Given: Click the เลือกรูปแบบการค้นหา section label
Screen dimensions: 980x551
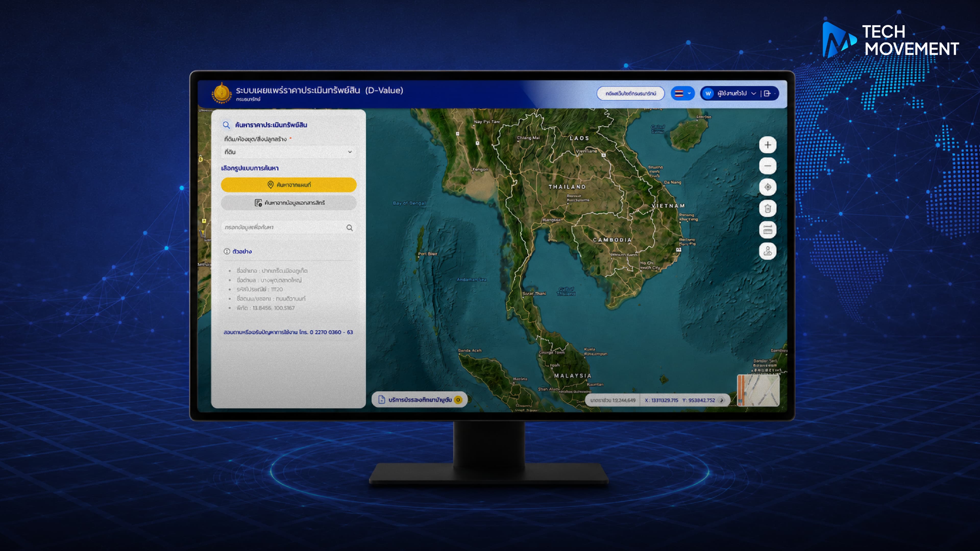Looking at the screenshot, I should tap(250, 168).
